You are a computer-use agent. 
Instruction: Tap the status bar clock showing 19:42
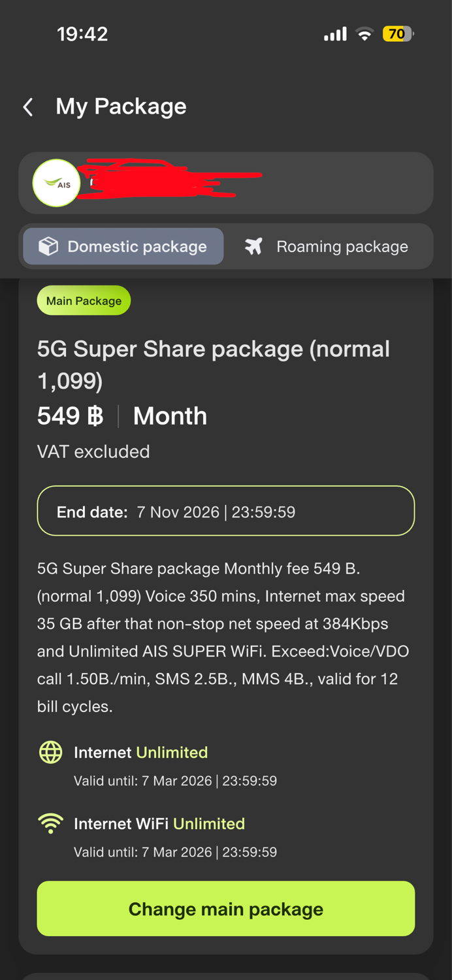(82, 34)
